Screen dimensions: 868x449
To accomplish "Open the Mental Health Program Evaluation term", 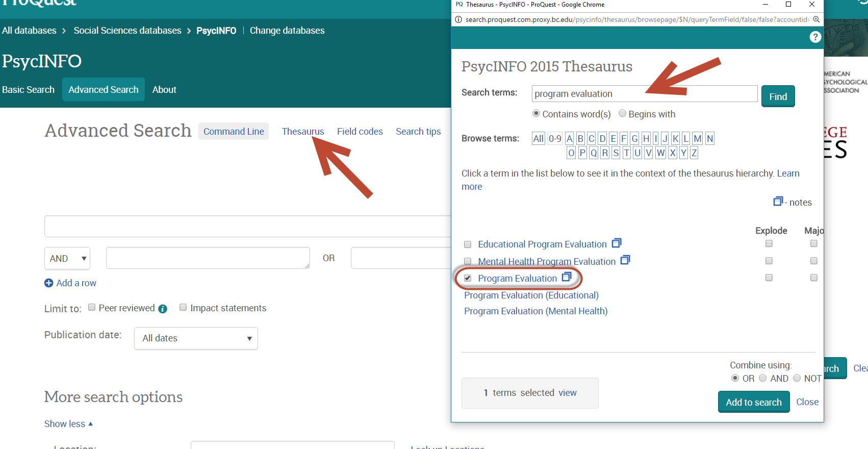I will pyautogui.click(x=547, y=262).
